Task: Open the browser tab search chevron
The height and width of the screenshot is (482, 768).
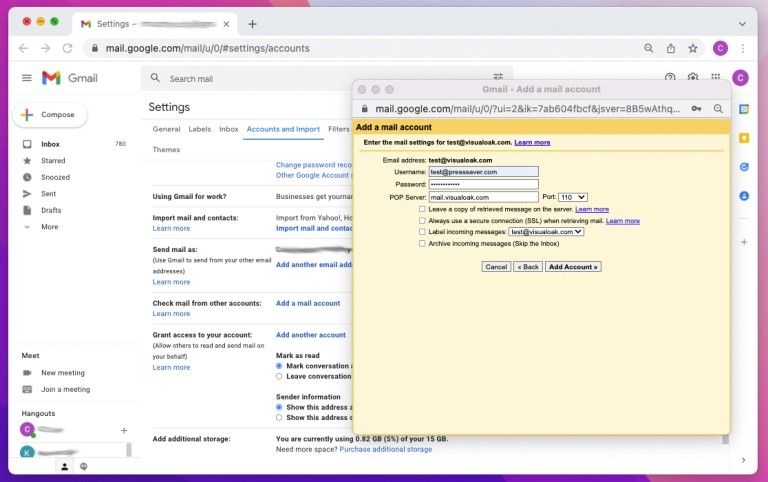Action: pos(743,24)
